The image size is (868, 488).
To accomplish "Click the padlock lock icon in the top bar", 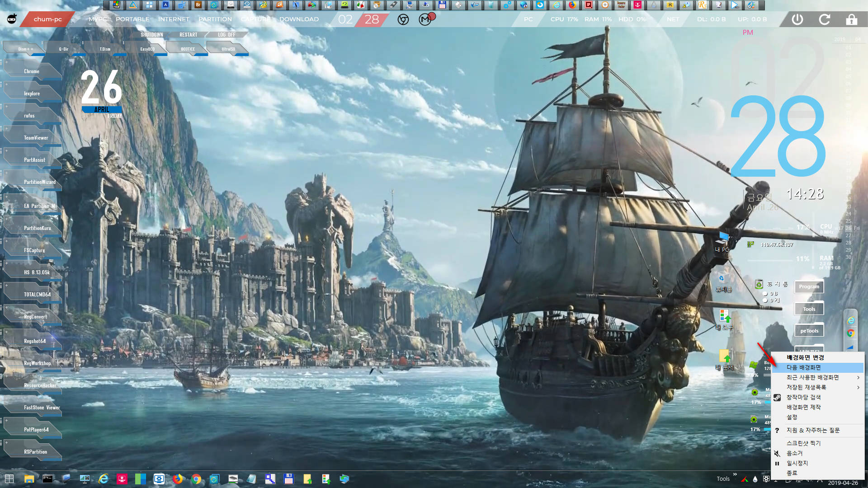I will (852, 19).
